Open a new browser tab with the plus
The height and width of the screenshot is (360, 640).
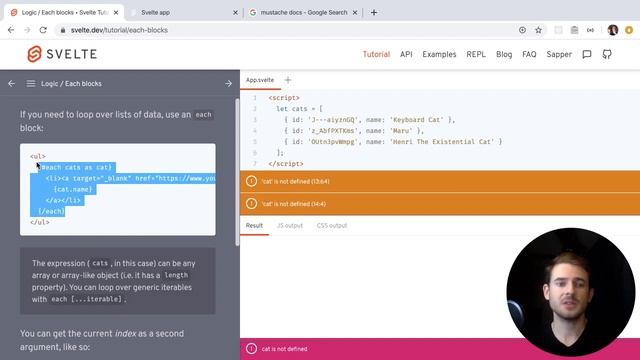[x=374, y=13]
